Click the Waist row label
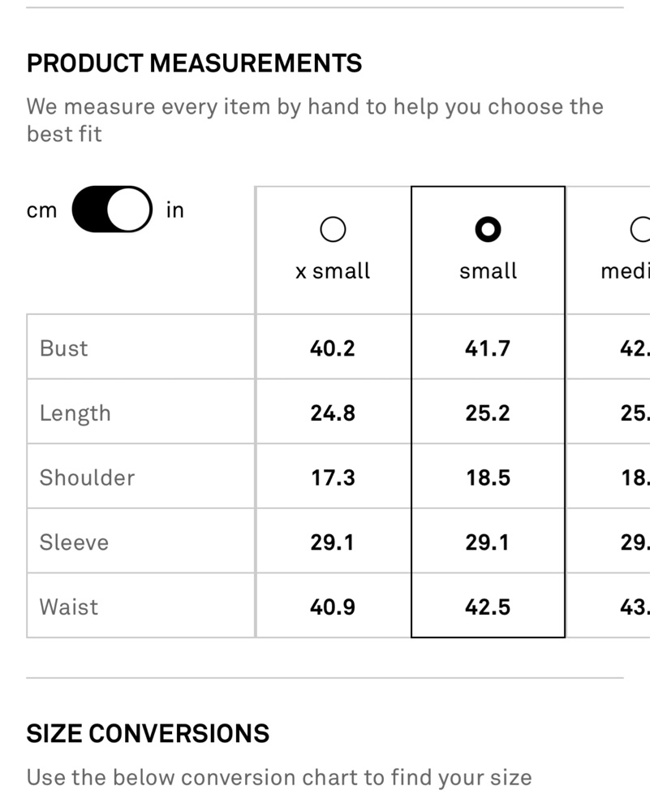The image size is (650, 812). pyautogui.click(x=69, y=607)
